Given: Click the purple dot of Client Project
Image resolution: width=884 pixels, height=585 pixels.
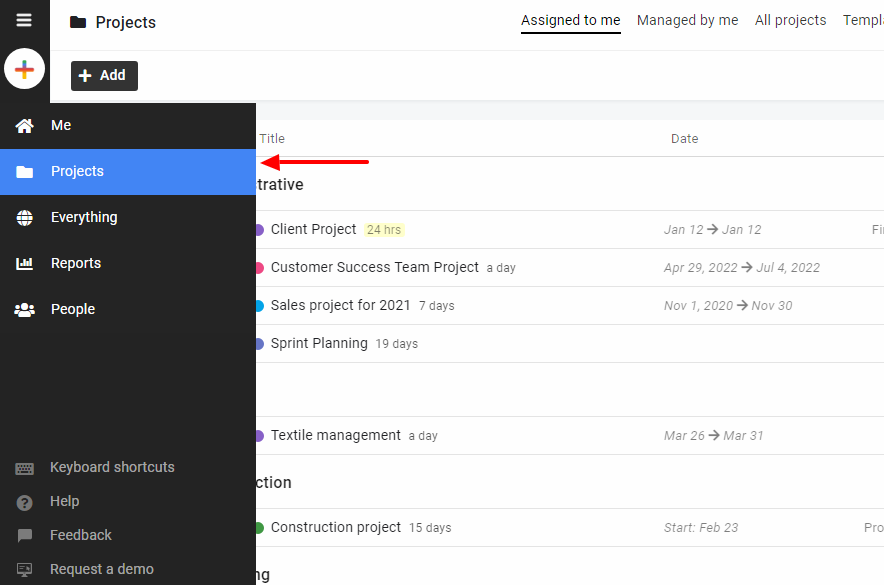Looking at the screenshot, I should coord(259,230).
